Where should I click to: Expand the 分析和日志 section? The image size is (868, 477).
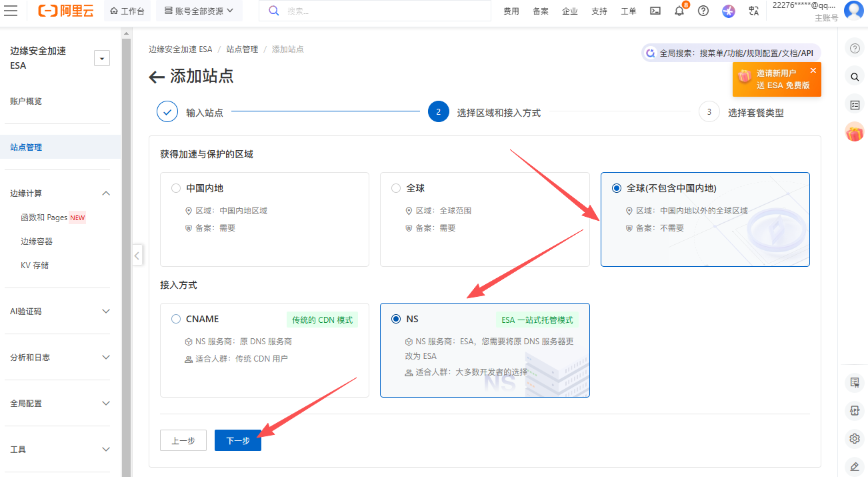click(x=105, y=358)
